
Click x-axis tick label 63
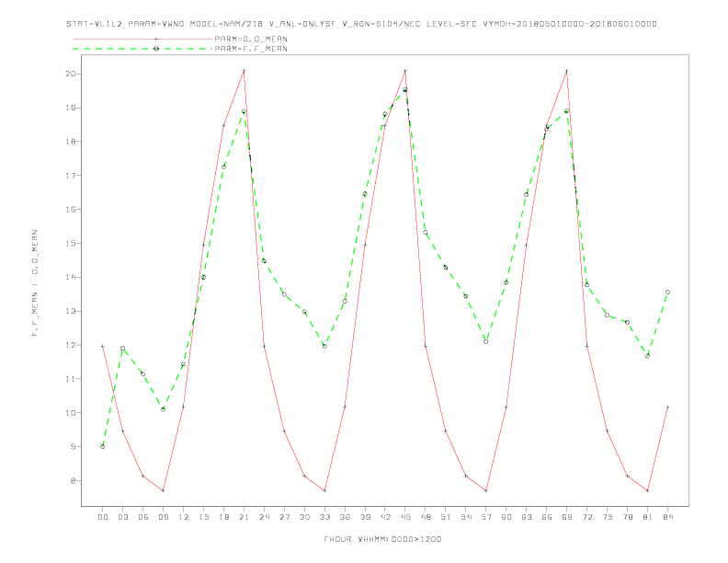(x=527, y=517)
